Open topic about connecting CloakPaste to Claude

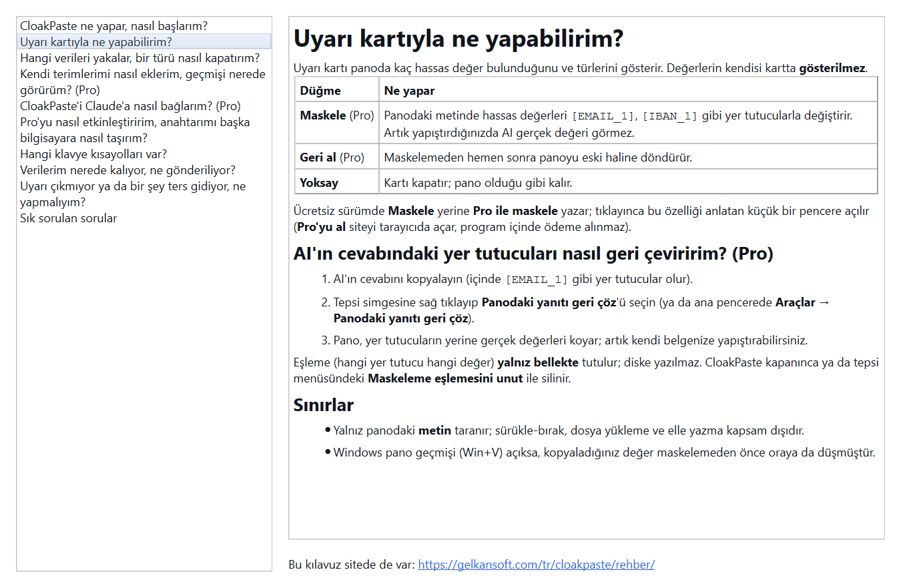click(144, 106)
